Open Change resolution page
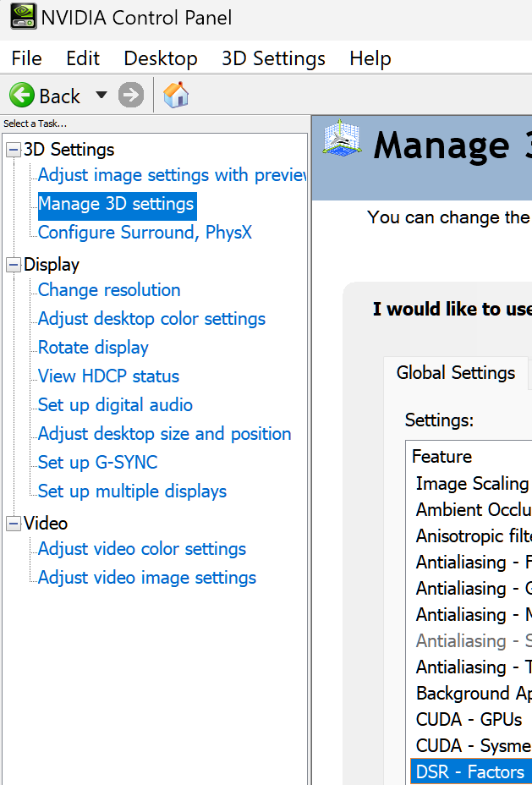The image size is (532, 785). pos(109,290)
